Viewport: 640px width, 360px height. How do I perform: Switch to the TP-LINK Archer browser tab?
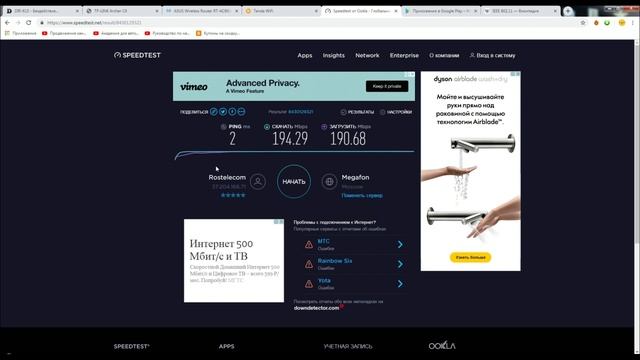[122, 11]
